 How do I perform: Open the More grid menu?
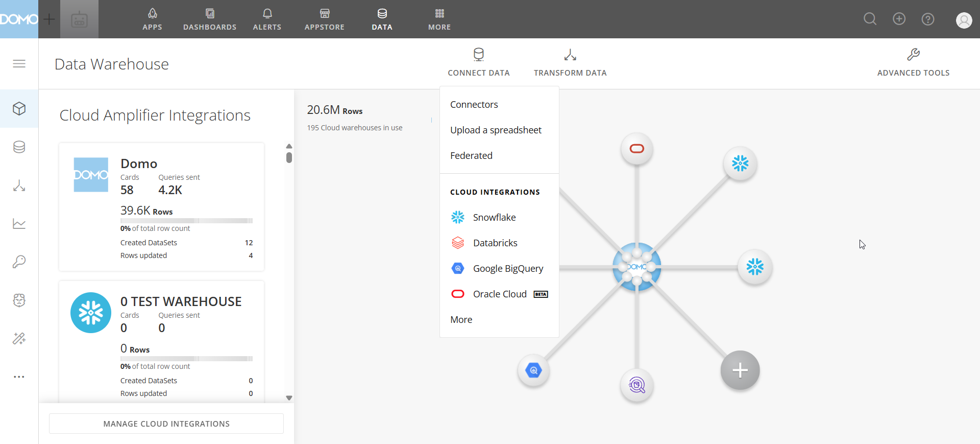439,19
